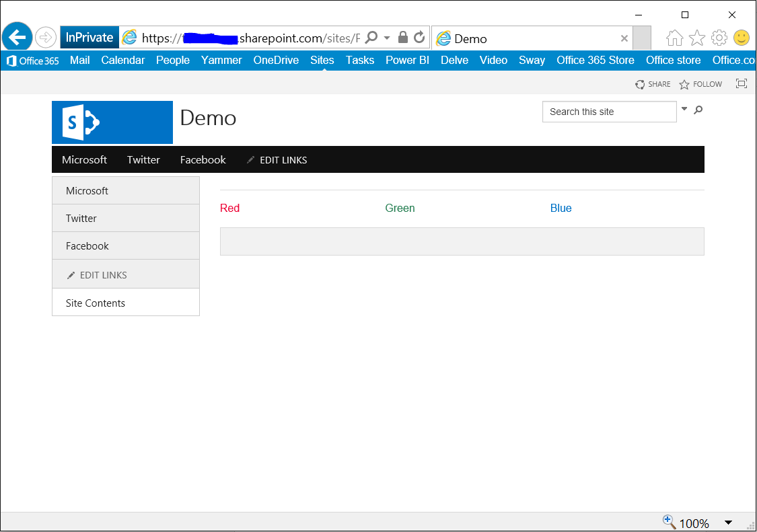Select Sites in the Office 365 bar
This screenshot has height=532, width=757.
point(322,61)
